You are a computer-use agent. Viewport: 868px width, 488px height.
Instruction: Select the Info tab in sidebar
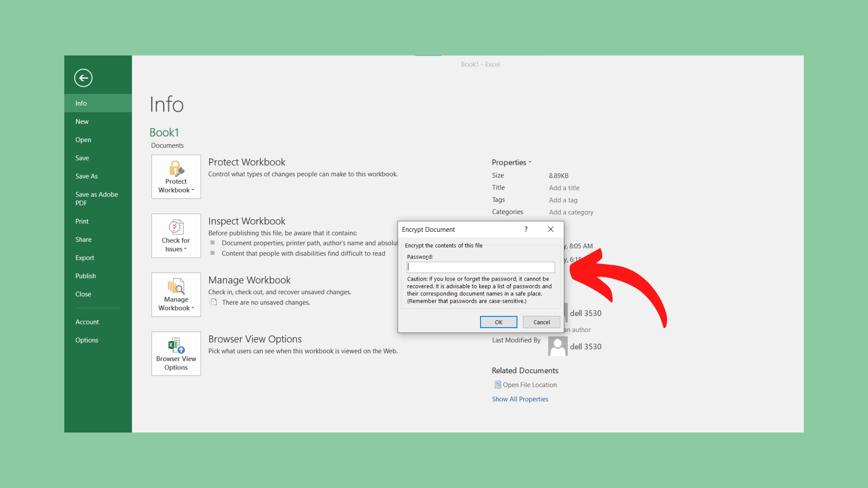(x=98, y=103)
